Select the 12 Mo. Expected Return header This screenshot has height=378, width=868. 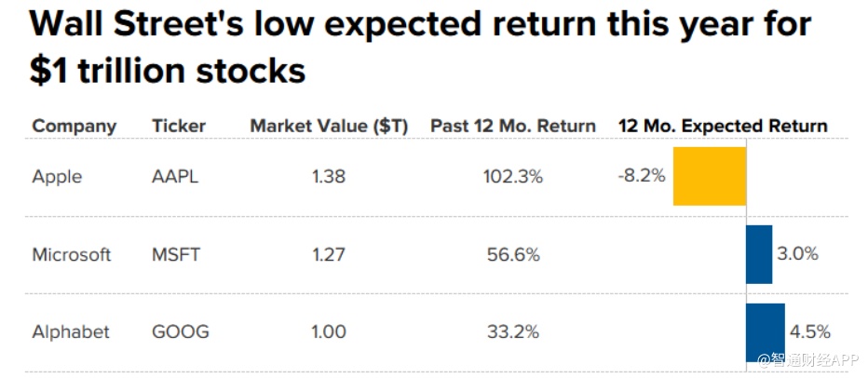click(723, 126)
